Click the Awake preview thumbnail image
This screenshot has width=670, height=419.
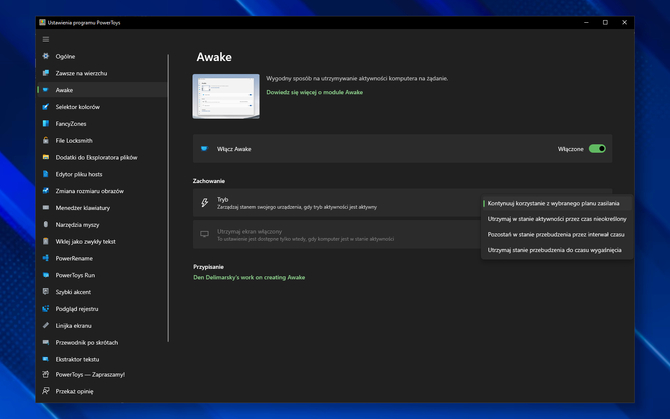pos(226,97)
